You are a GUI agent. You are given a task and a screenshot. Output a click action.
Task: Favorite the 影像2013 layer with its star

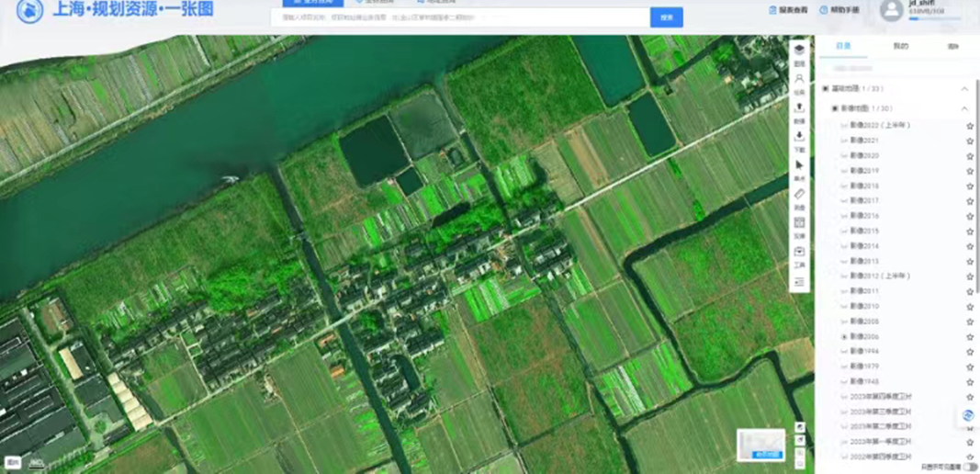970,262
